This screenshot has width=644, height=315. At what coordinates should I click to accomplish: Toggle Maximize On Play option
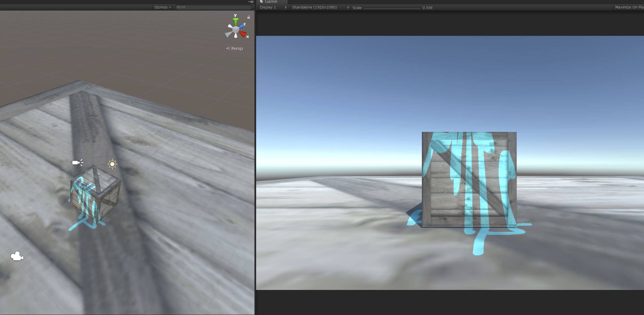(629, 7)
